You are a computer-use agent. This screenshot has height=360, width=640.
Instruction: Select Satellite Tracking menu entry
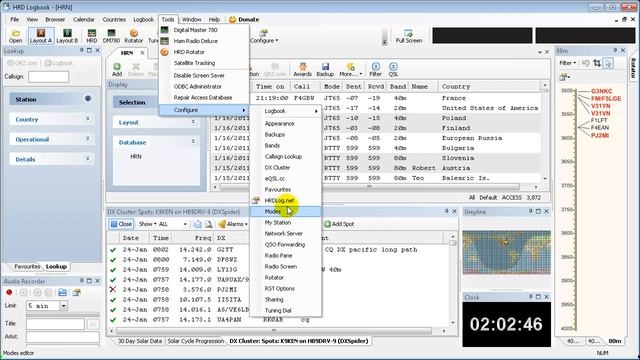(x=194, y=63)
